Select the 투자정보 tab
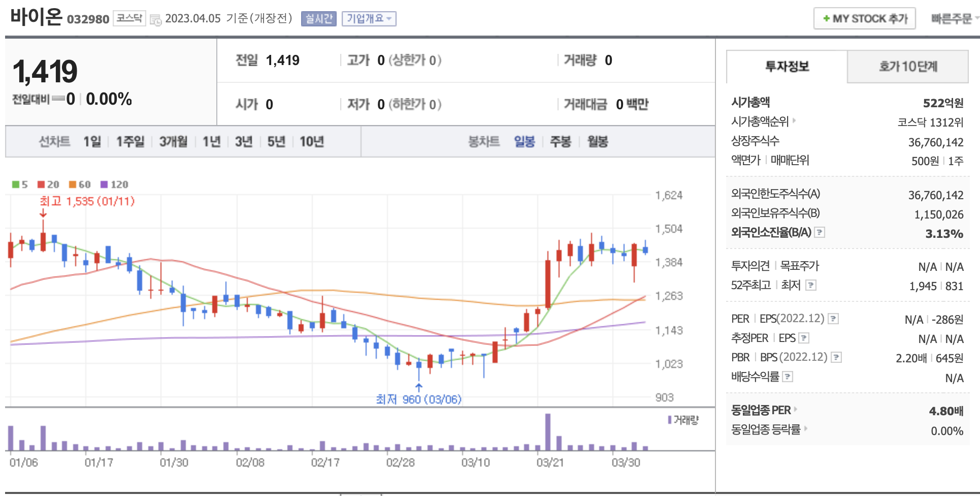Screen dimensions: 980x496 click(787, 67)
